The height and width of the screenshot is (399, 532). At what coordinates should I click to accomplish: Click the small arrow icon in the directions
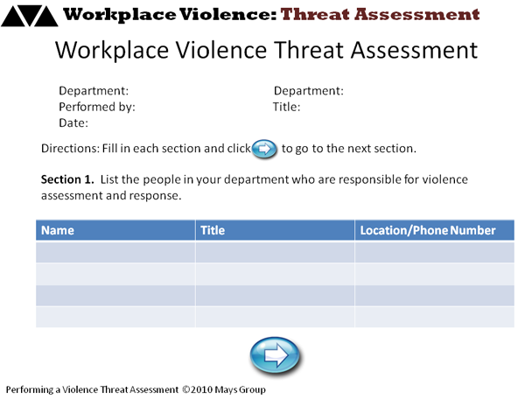pyautogui.click(x=264, y=148)
